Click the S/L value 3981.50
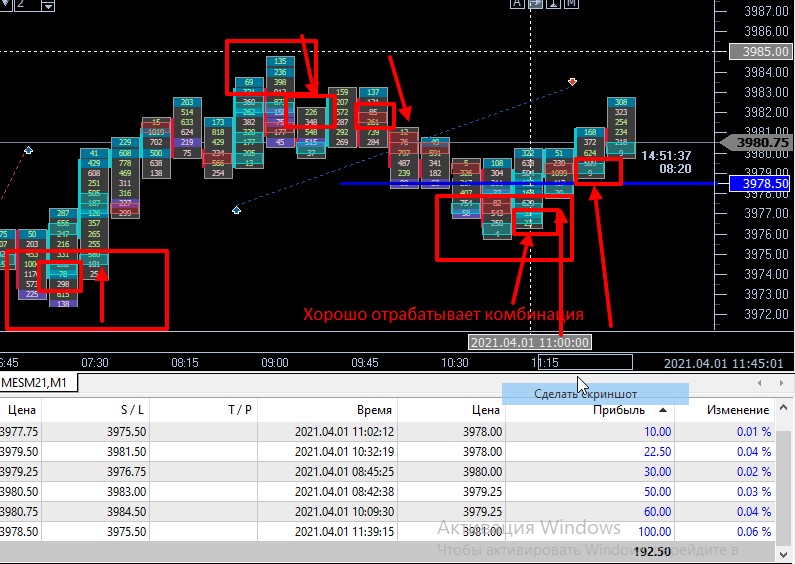The height and width of the screenshot is (564, 795). (x=126, y=451)
